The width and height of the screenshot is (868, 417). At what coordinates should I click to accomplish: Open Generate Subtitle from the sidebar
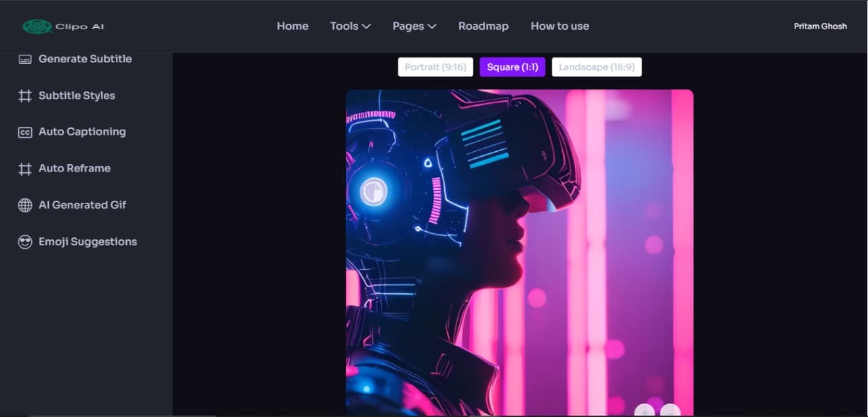(85, 59)
